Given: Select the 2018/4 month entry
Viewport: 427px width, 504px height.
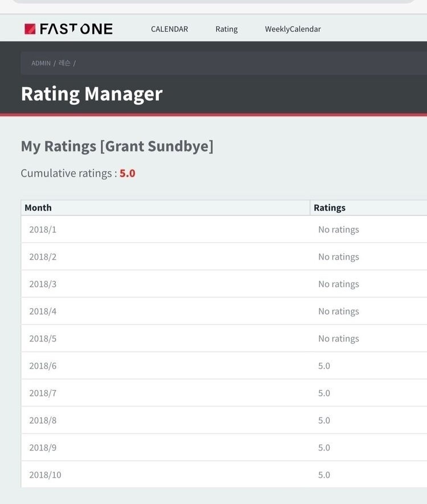Looking at the screenshot, I should [224, 311].
